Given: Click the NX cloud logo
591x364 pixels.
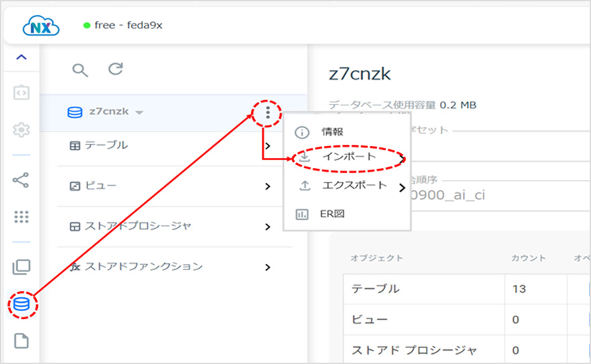Looking at the screenshot, I should (41, 26).
